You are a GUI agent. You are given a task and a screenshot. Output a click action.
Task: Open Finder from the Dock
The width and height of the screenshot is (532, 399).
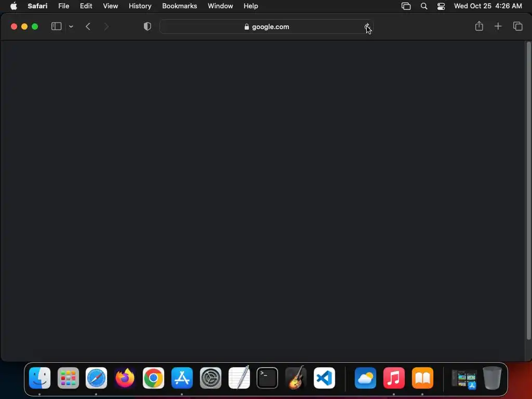click(39, 378)
